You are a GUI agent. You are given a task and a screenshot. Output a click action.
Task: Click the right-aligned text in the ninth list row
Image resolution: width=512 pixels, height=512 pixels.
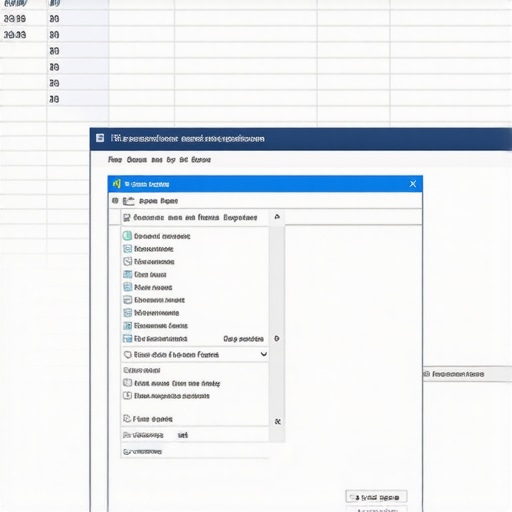[x=243, y=339]
